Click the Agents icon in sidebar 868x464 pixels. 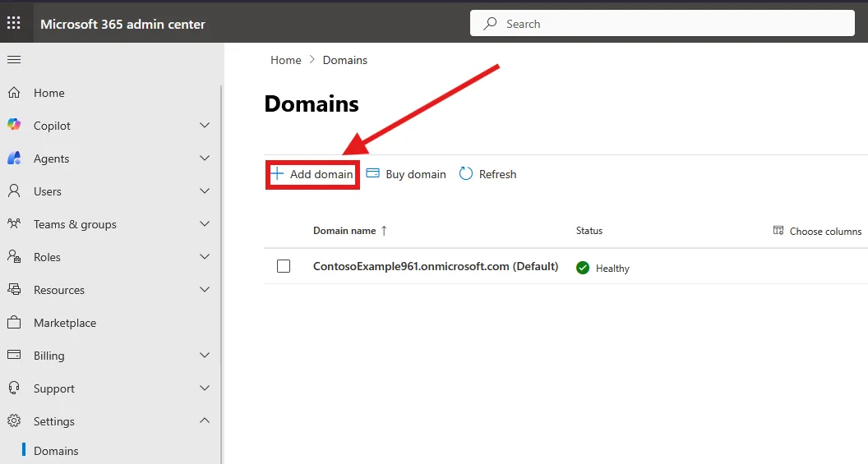coord(14,158)
